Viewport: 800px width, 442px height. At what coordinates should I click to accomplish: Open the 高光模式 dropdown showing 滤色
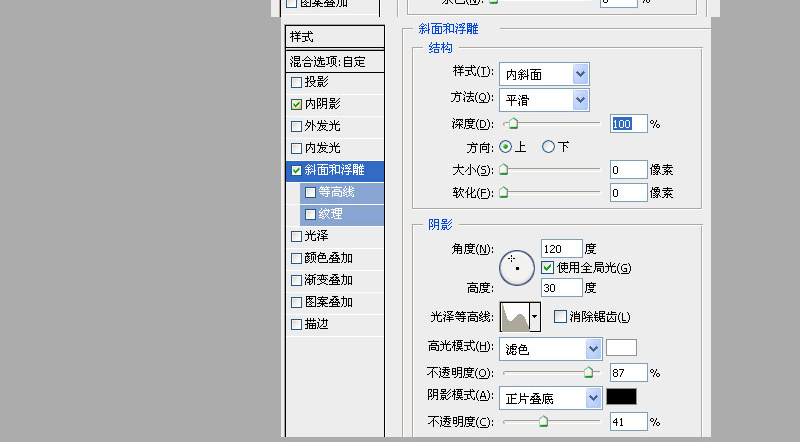551,349
